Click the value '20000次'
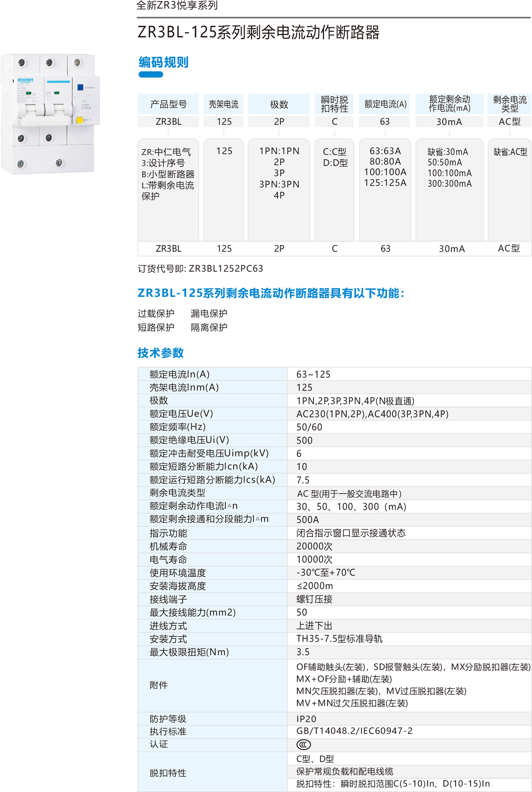The width and height of the screenshot is (532, 792). pos(314,546)
